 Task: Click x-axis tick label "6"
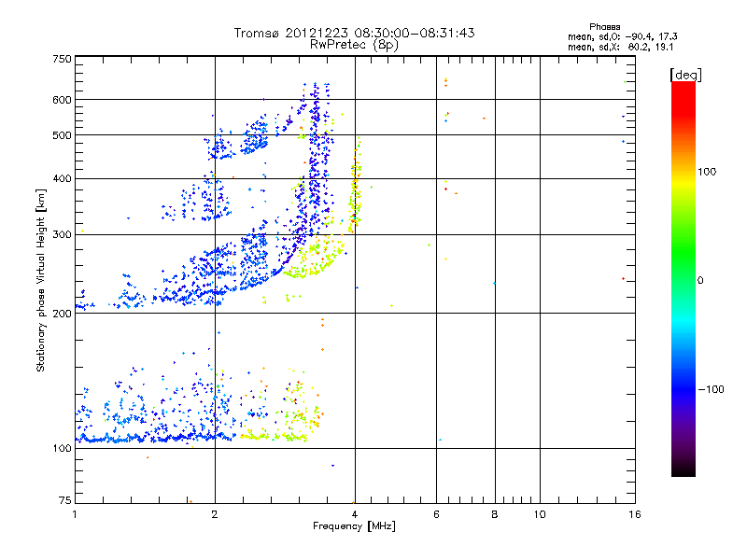[436, 514]
